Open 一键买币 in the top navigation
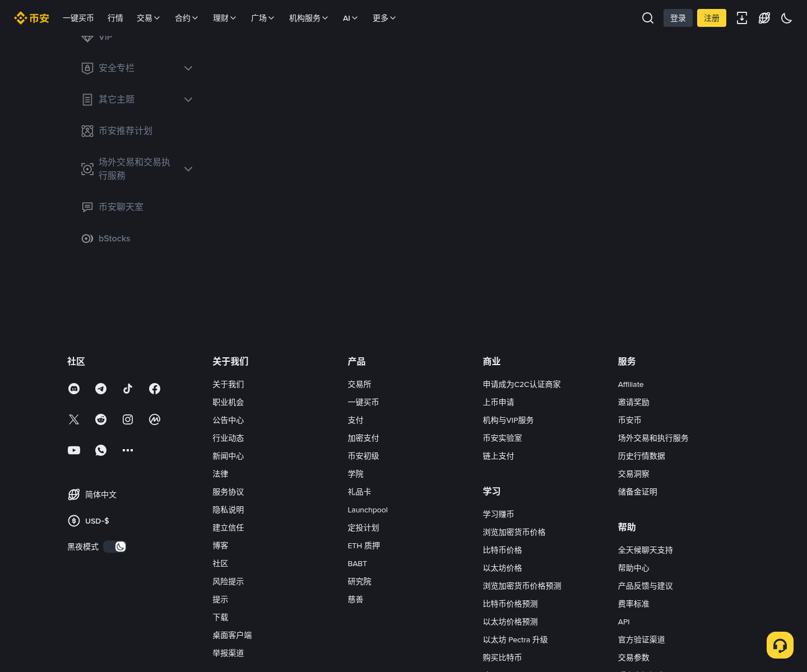807x672 pixels. click(78, 18)
